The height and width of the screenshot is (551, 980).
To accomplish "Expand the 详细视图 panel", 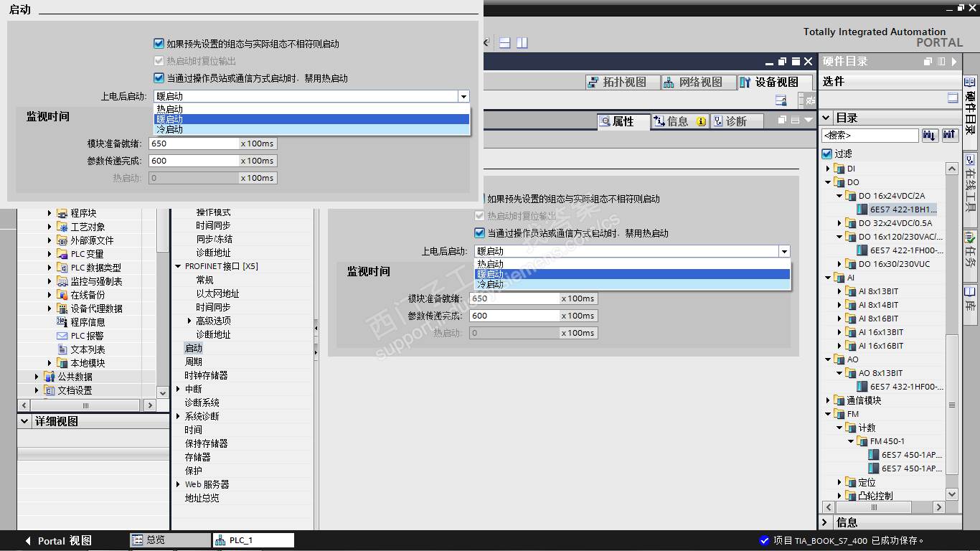I will tap(25, 421).
